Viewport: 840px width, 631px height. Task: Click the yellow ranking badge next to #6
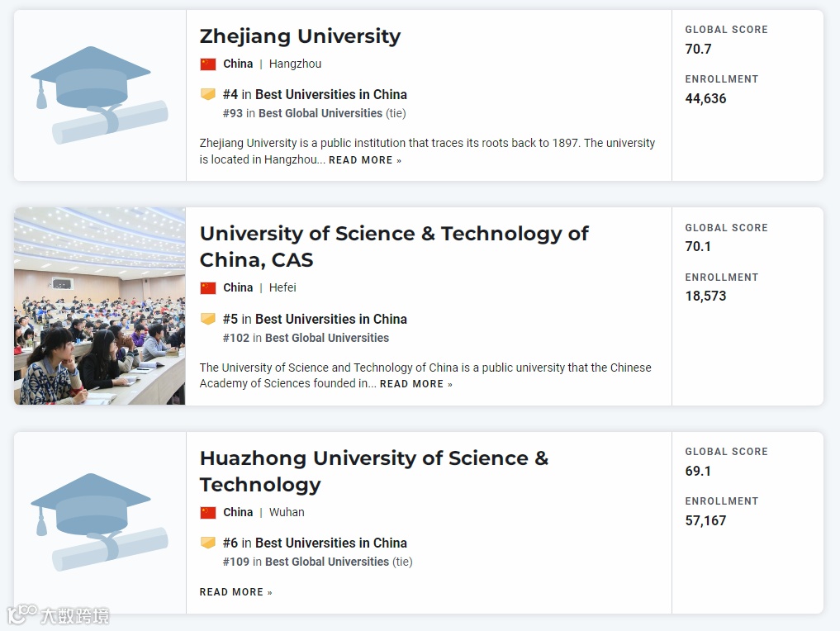click(x=208, y=543)
